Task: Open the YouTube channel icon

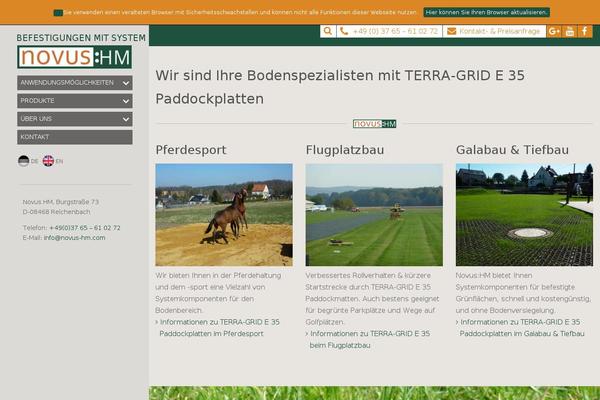Action: pyautogui.click(x=570, y=31)
